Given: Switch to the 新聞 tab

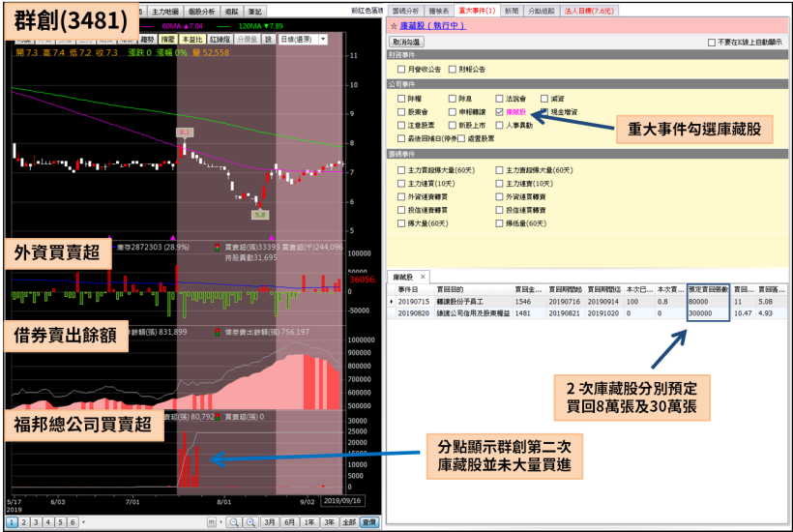Looking at the screenshot, I should pos(512,11).
